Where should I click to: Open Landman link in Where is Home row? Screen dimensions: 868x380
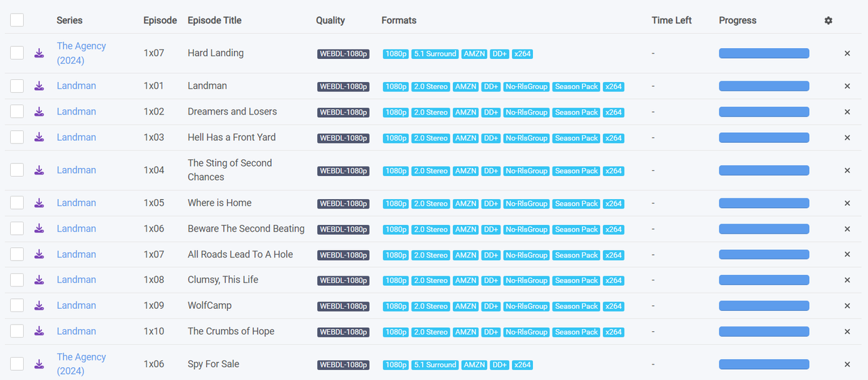(x=77, y=203)
